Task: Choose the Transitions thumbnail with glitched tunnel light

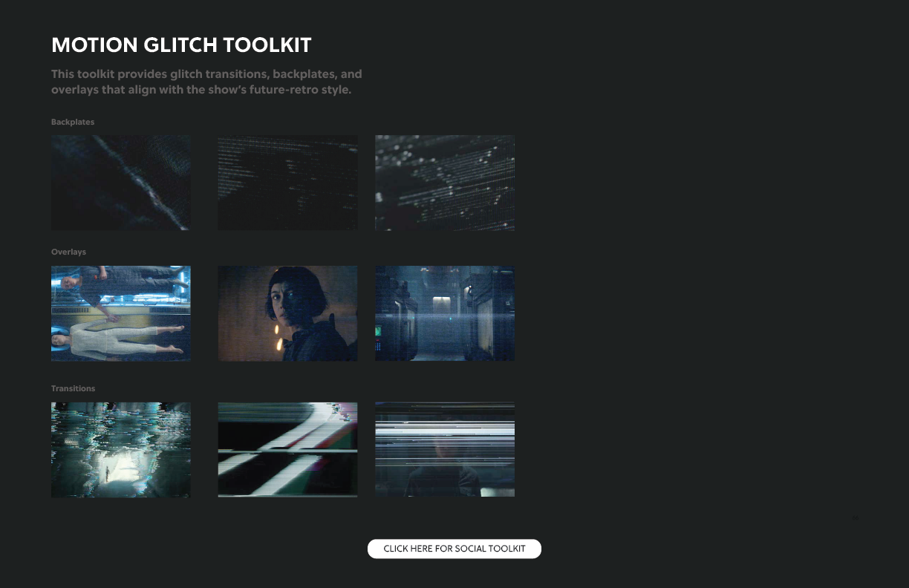Action: [x=121, y=450]
